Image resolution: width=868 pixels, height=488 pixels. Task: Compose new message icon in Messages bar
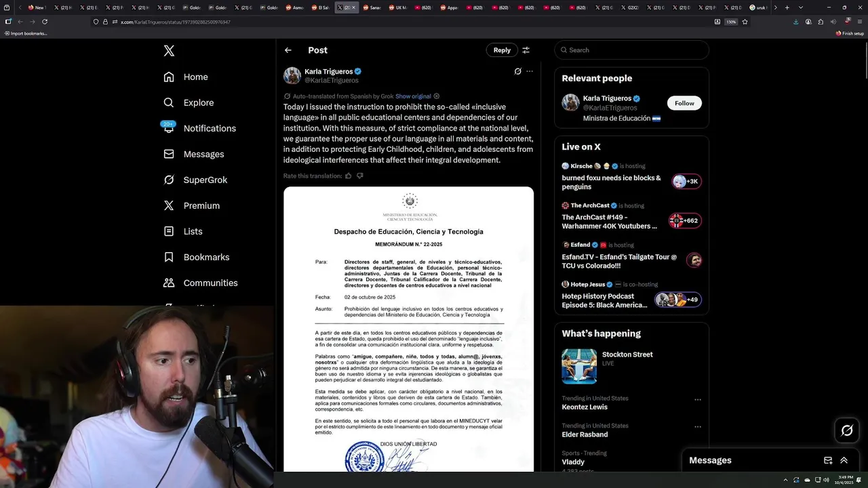coord(828,460)
